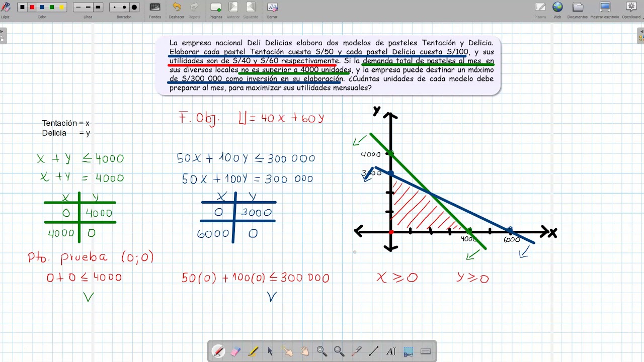Viewport: 644px width, 362px height.
Task: Go to the Anterior page
Action: coord(233,10)
